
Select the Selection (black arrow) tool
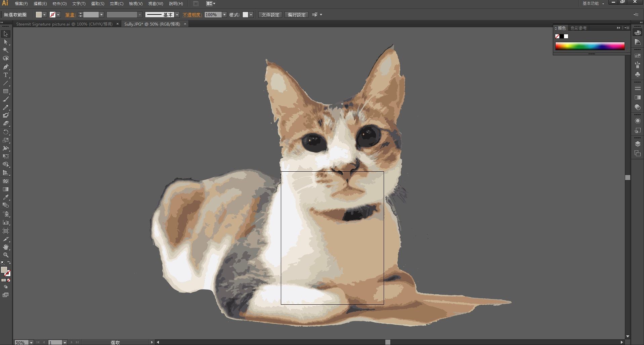pyautogui.click(x=6, y=34)
